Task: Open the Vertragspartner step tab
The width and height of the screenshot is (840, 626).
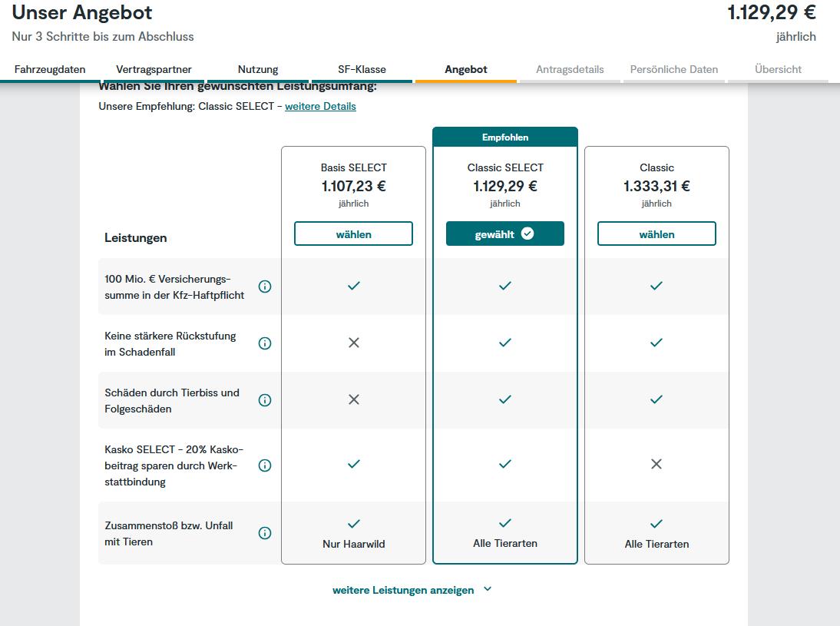Action: (154, 69)
